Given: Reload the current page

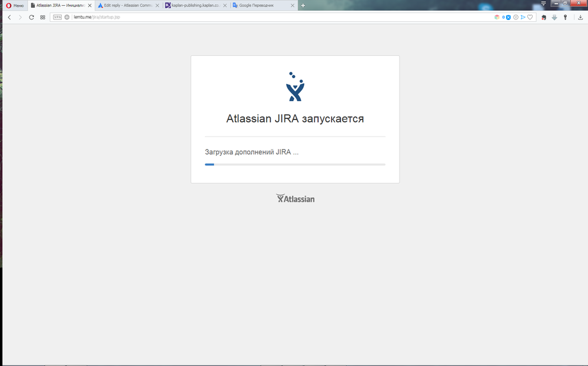Looking at the screenshot, I should 32,17.
